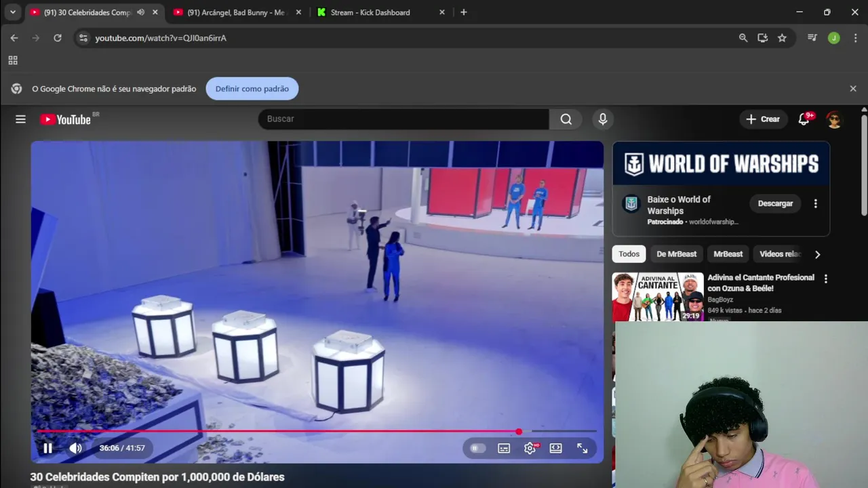Click the page vertical scrollbar
The image size is (868, 488).
pyautogui.click(x=864, y=166)
